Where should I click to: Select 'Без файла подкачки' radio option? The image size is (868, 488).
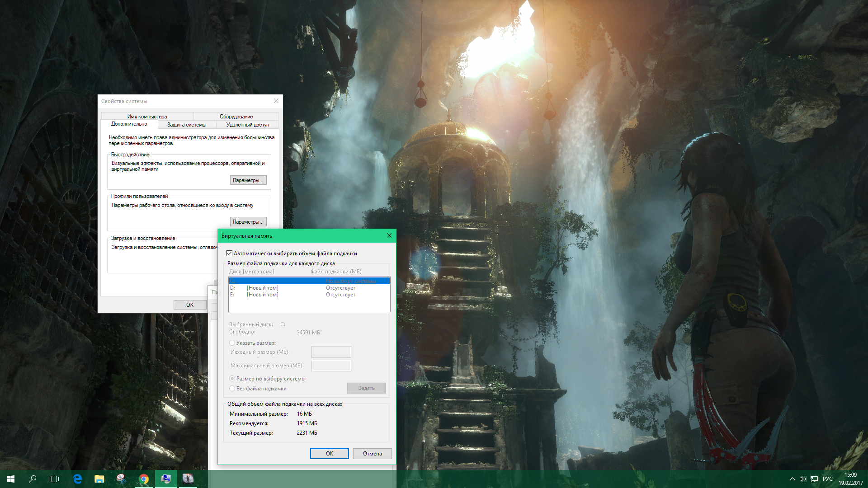(232, 389)
